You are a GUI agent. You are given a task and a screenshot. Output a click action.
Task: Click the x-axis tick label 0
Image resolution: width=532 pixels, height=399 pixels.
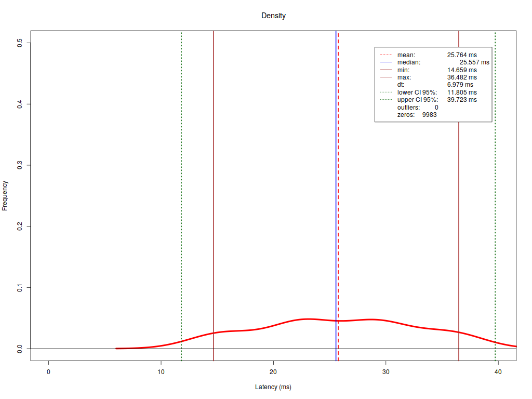[x=48, y=372]
